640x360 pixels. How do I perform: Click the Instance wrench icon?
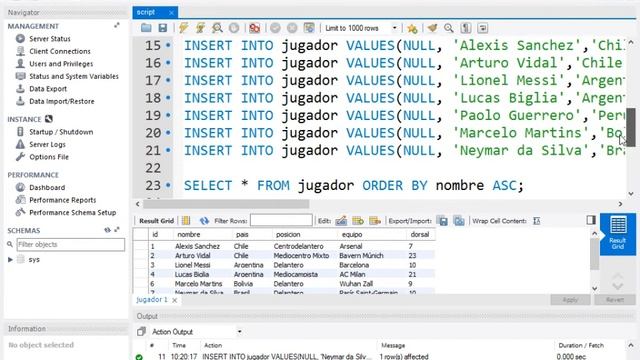49,119
